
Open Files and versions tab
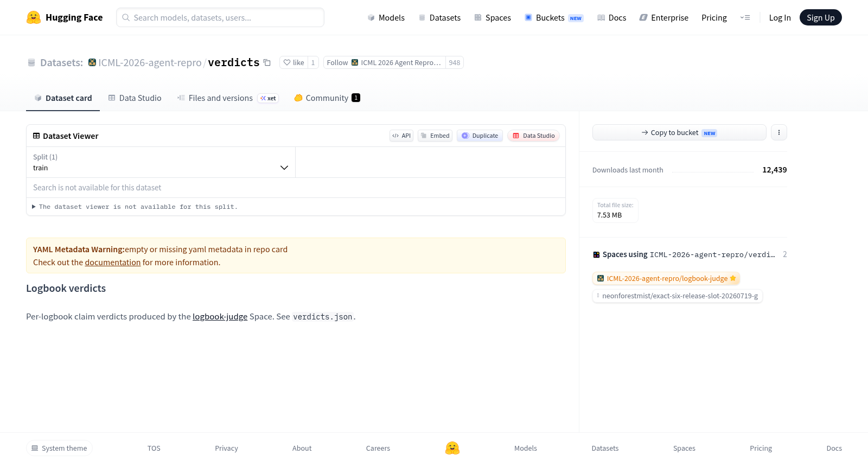(x=228, y=98)
